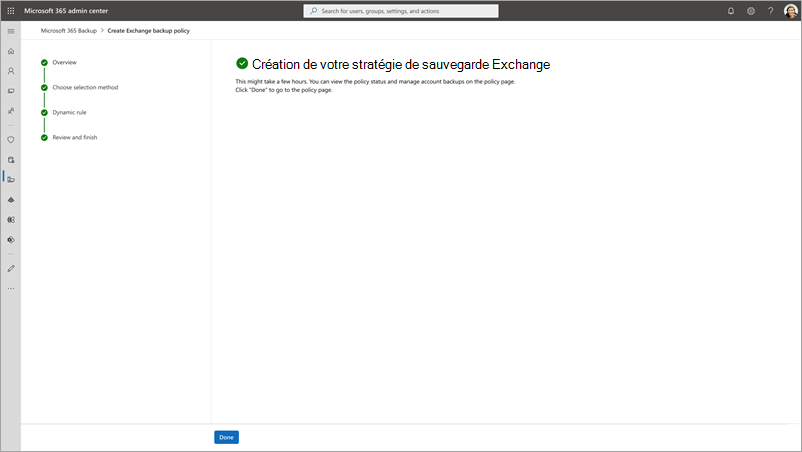Click text 'Click "Done" to go to the policy page'
Image resolution: width=802 pixels, height=452 pixels.
[x=284, y=90]
